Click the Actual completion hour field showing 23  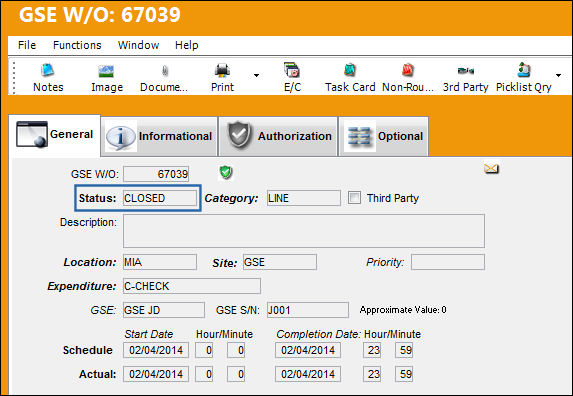(372, 374)
